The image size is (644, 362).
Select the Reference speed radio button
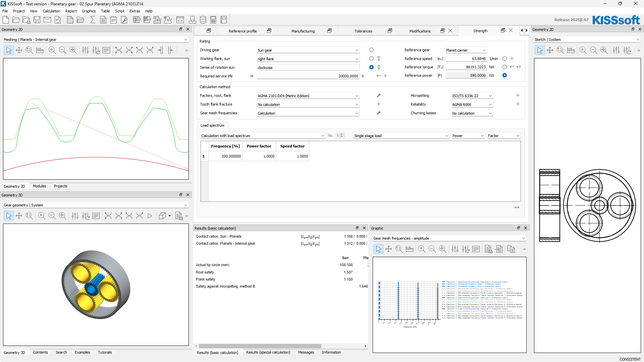coord(504,59)
